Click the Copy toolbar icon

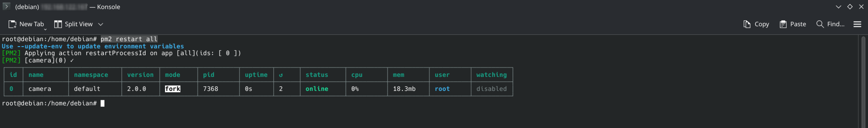(747, 24)
